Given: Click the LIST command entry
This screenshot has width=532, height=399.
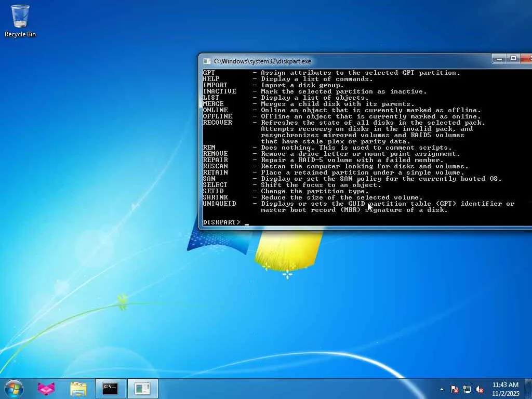Looking at the screenshot, I should [285, 98].
